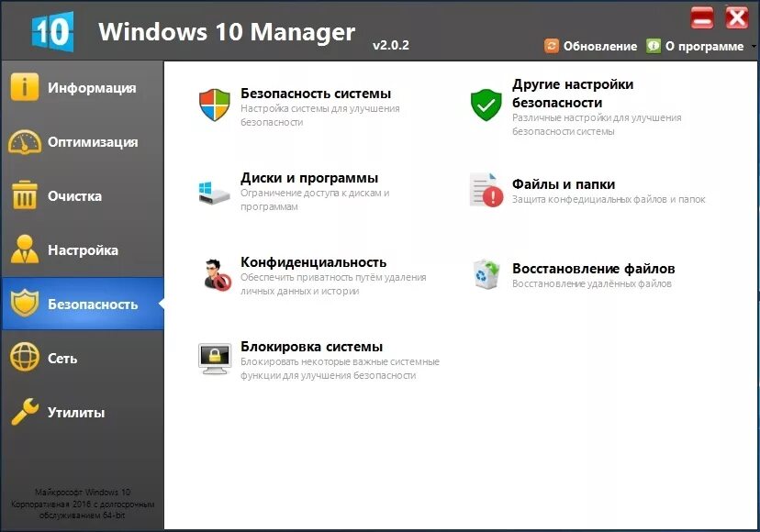Click the green checkmark shield icon
Screen dimensions: 760x532
(486, 105)
